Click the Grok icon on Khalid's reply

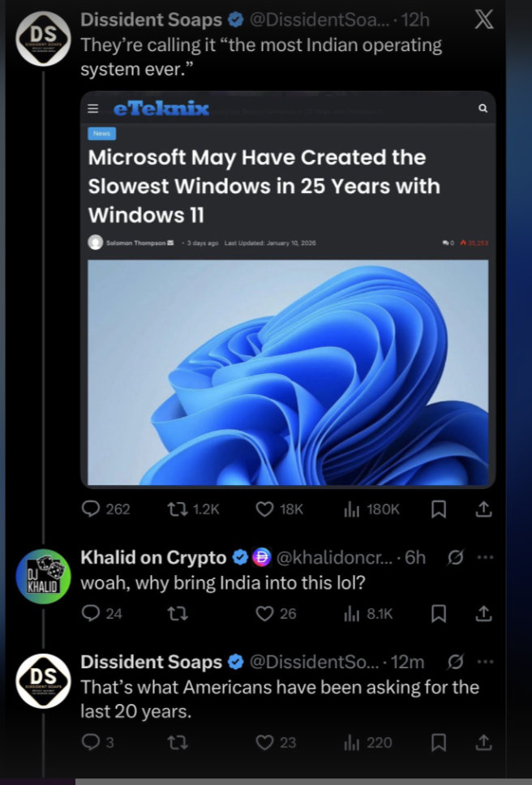point(456,557)
